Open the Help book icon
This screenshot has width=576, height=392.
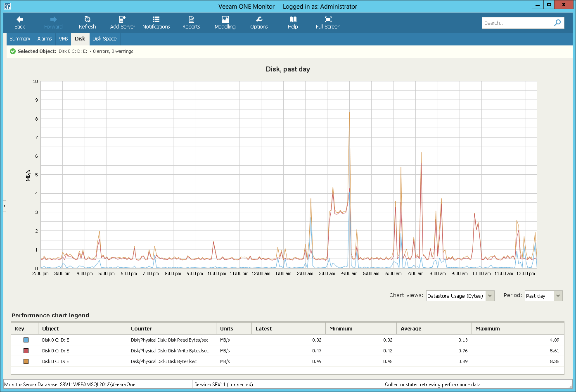[x=293, y=23]
